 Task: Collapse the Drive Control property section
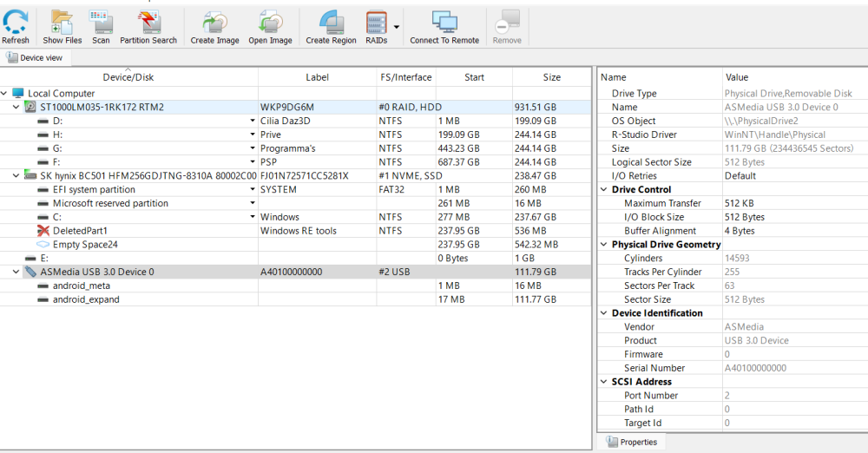point(604,190)
